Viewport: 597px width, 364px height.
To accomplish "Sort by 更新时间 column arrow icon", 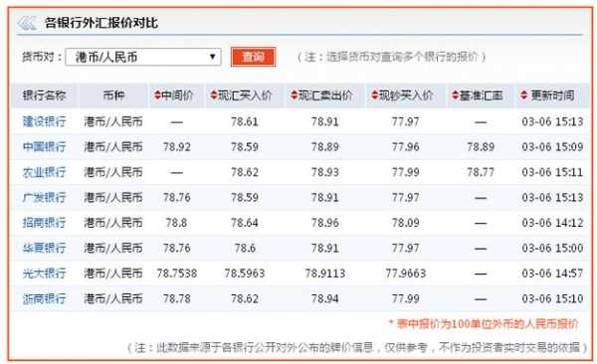I will [524, 95].
